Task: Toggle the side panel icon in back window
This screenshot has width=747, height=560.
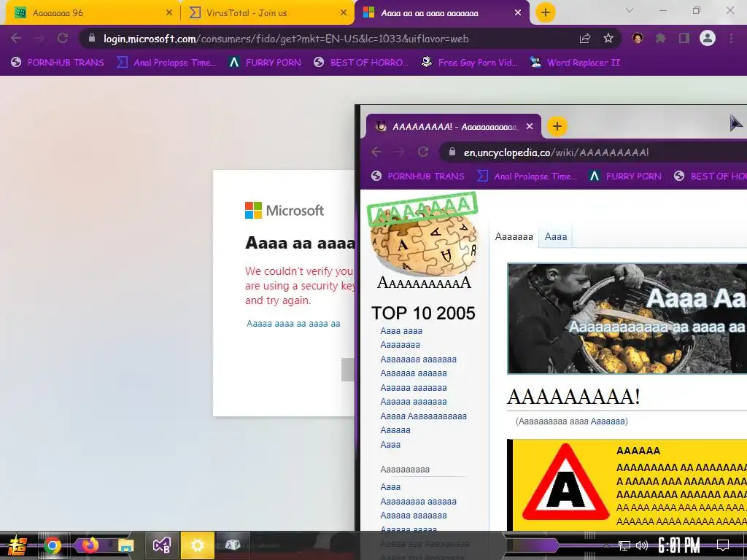Action: 684,38
